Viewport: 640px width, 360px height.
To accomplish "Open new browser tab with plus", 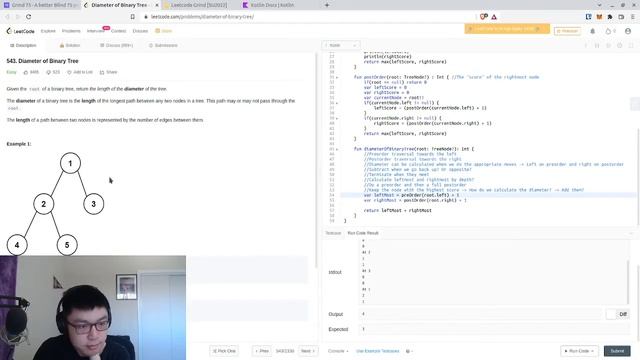I will [x=327, y=5].
